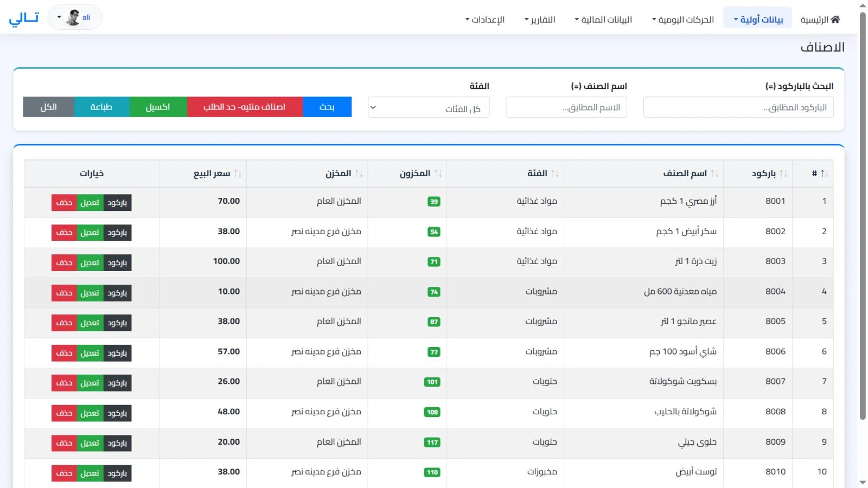This screenshot has width=868, height=488.
Task: Open البيانات المالية dropdown menu
Action: tap(603, 20)
